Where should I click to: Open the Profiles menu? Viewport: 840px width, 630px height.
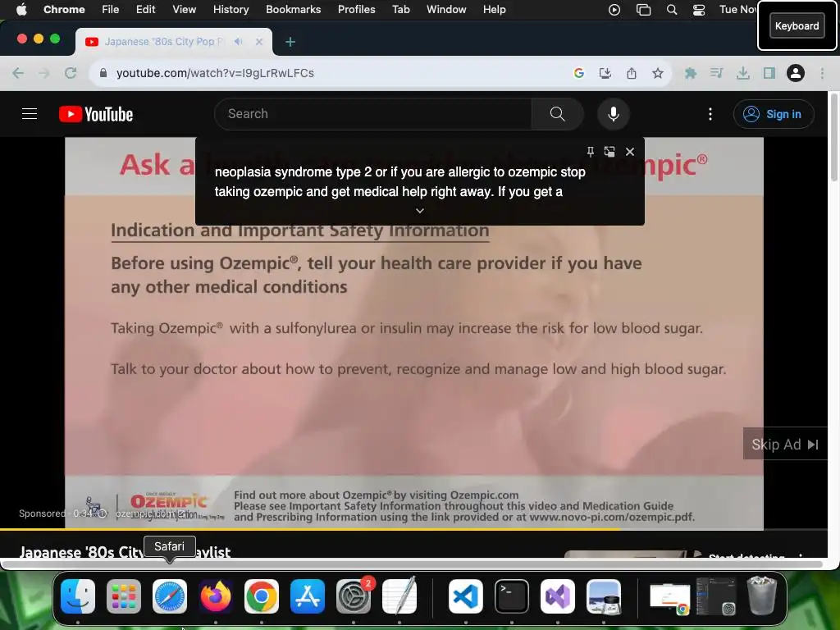point(356,9)
